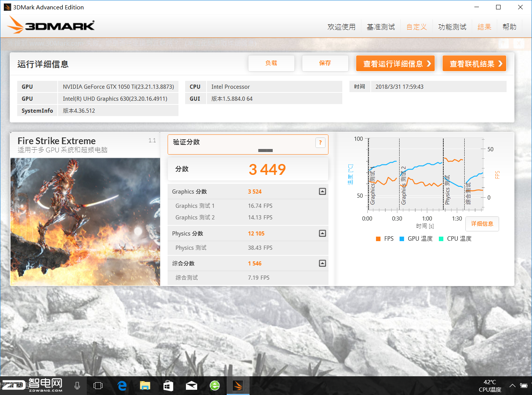Open 查看运行详细信息 button
Screen dimensions: 532x395
point(395,64)
